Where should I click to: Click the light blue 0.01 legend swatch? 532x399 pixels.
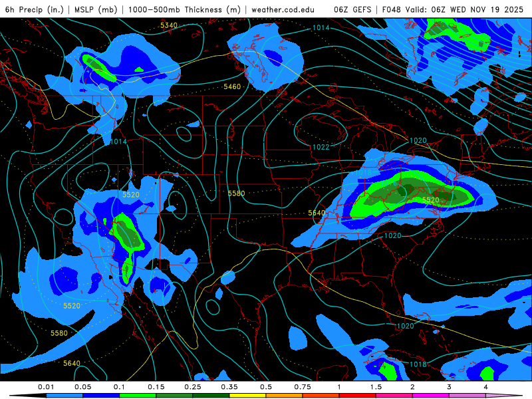point(65,396)
